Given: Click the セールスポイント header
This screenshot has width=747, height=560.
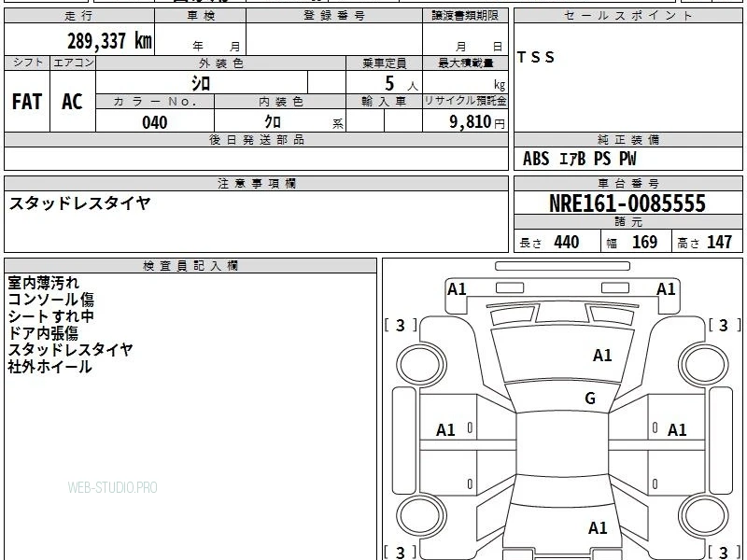Looking at the screenshot, I should click(627, 16).
